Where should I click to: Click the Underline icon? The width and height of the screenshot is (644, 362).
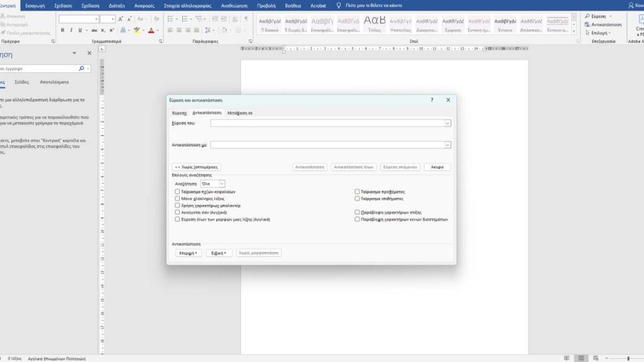(x=80, y=30)
